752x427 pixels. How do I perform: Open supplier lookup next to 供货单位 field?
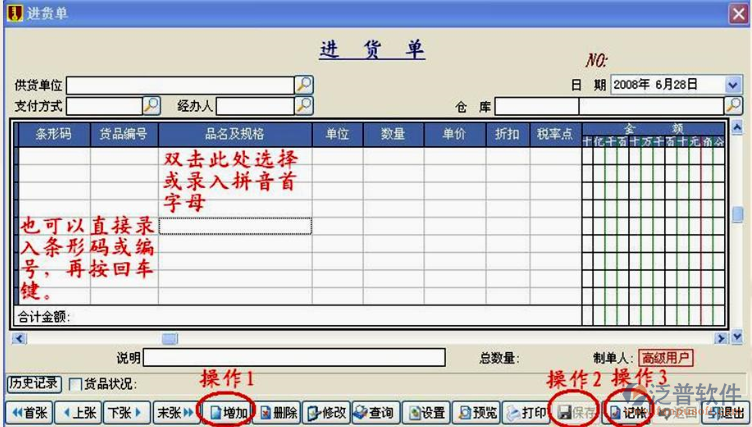tap(304, 85)
